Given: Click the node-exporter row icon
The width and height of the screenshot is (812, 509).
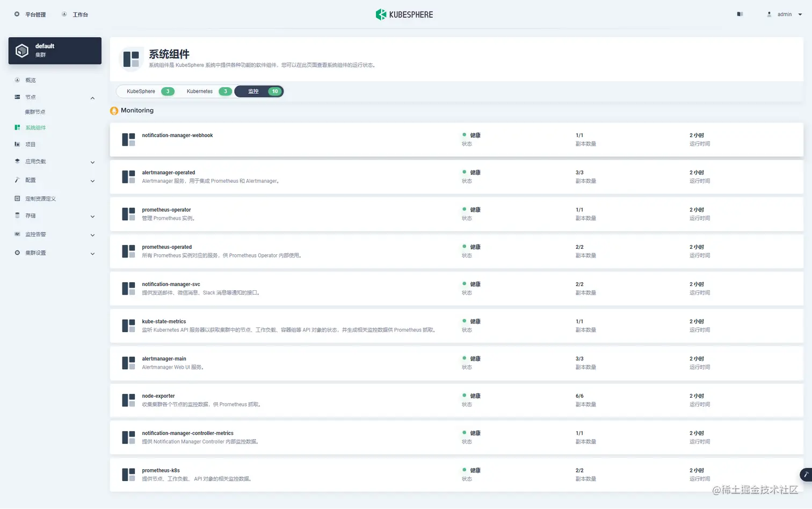Looking at the screenshot, I should pos(128,400).
